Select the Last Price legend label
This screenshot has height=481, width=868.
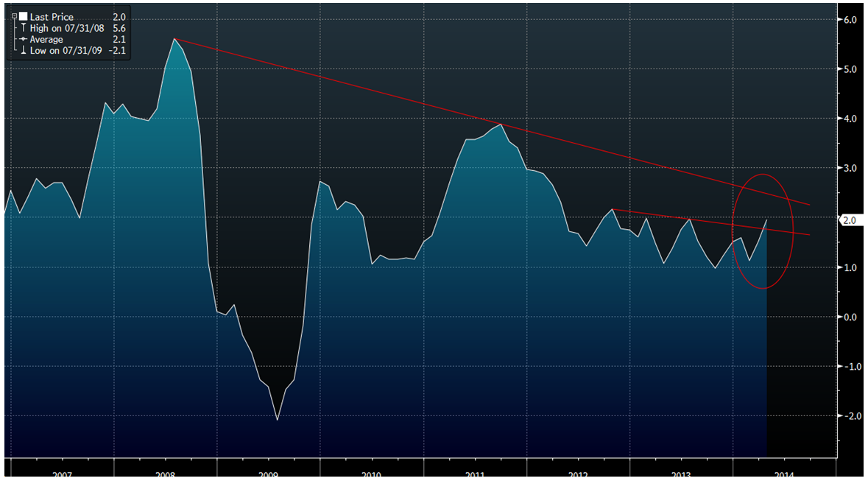[x=52, y=16]
